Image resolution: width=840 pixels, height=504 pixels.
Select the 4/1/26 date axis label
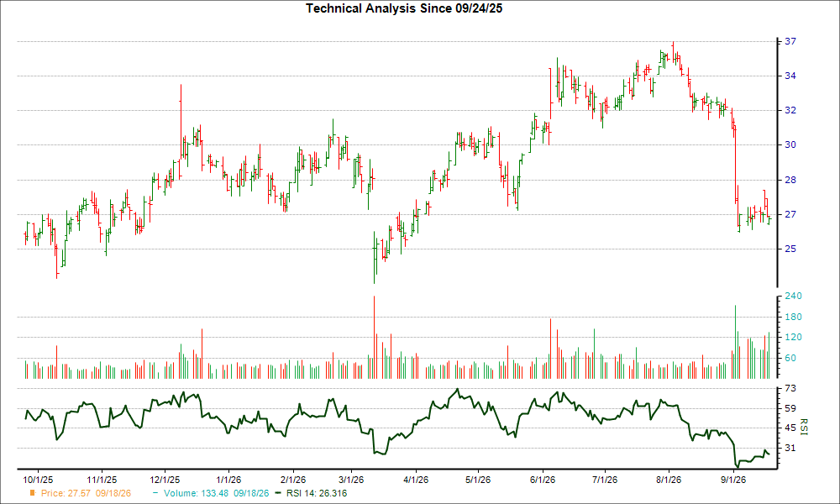pyautogui.click(x=417, y=480)
